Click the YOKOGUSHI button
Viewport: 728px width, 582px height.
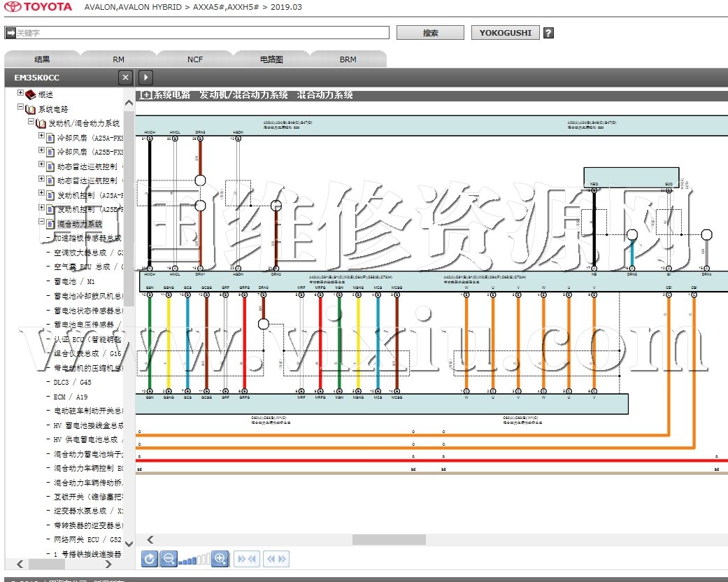pyautogui.click(x=505, y=33)
